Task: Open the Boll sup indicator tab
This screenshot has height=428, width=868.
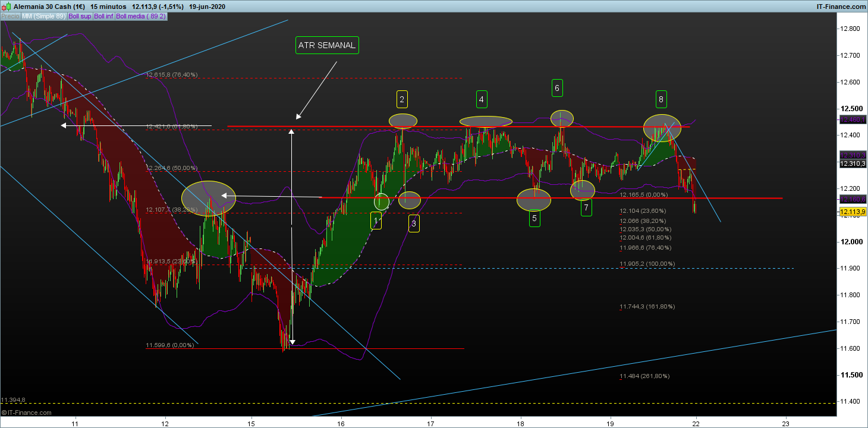Action: point(80,16)
